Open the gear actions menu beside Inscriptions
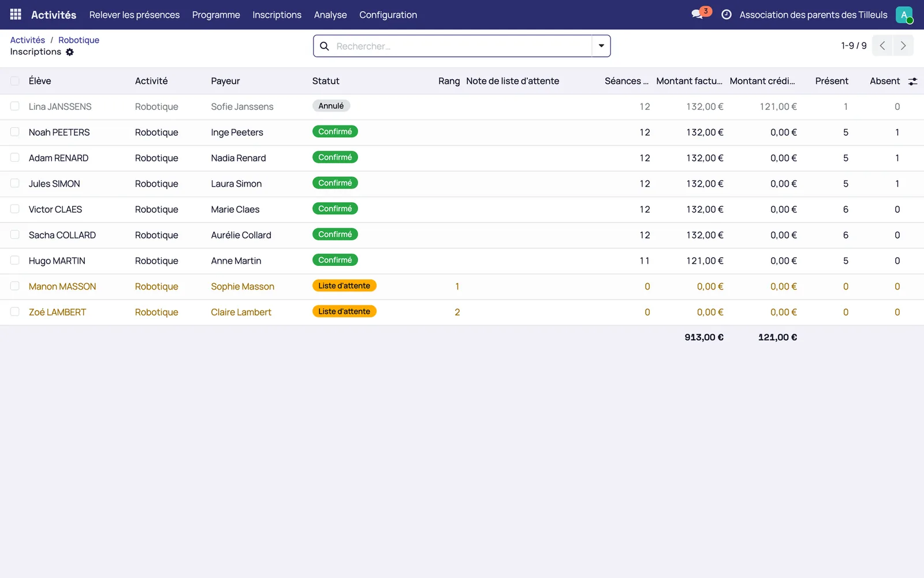 tap(70, 52)
